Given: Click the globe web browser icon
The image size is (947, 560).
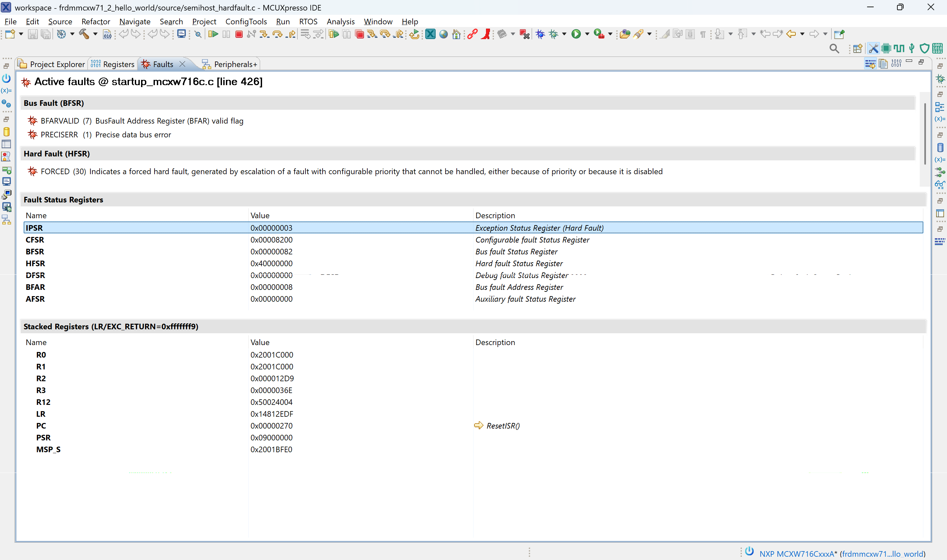Looking at the screenshot, I should pos(444,34).
